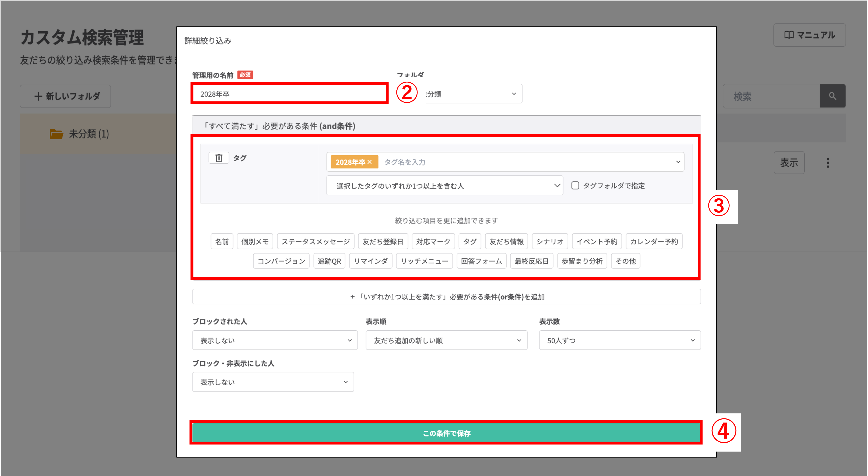868x476 pixels.
Task: Add 友だち情報 filter condition
Action: coord(506,242)
